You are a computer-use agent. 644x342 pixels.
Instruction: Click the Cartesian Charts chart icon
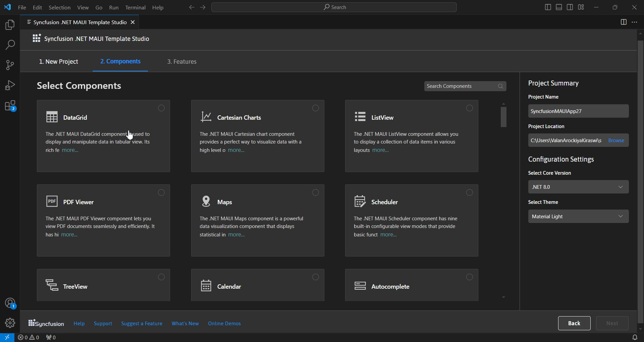point(206,117)
